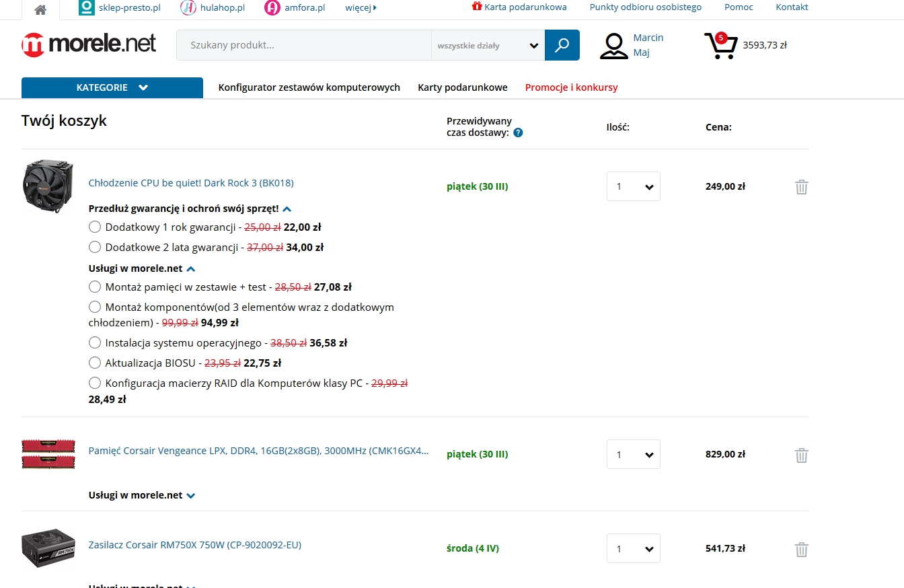Open Konfigurator zestawów komputerowych
The height and width of the screenshot is (588, 904).
pyautogui.click(x=309, y=87)
